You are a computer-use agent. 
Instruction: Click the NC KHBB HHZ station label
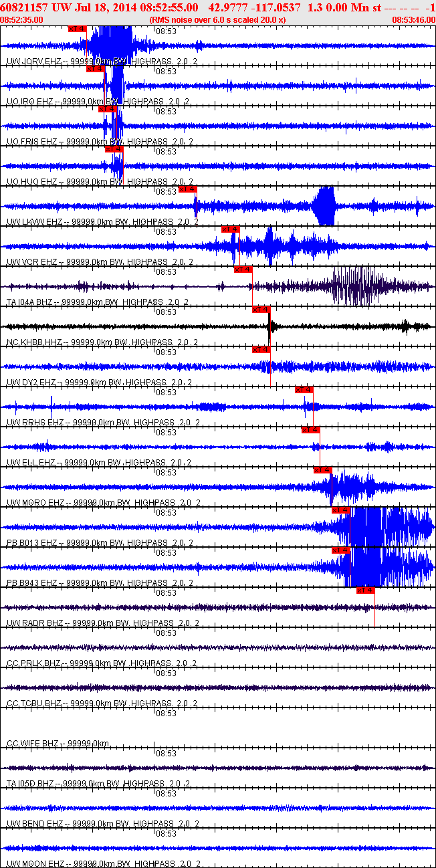coord(102,342)
